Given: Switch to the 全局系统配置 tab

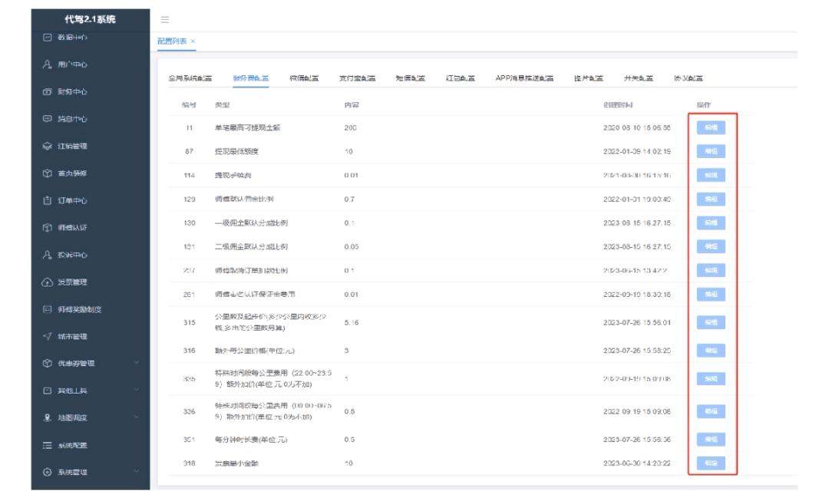Looking at the screenshot, I should 190,78.
